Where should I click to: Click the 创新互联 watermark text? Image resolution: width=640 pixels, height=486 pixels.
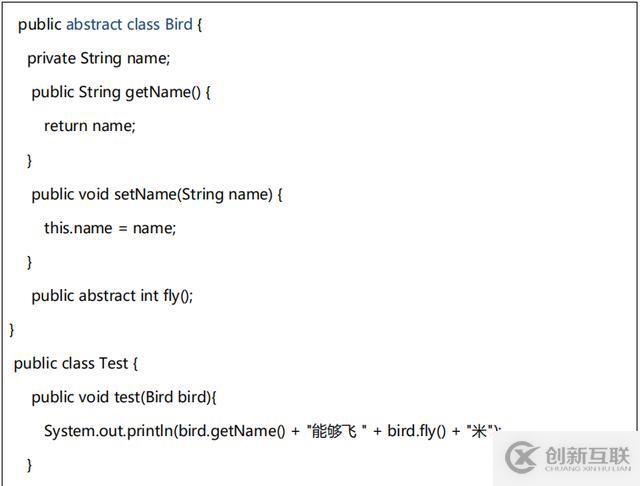pyautogui.click(x=588, y=456)
